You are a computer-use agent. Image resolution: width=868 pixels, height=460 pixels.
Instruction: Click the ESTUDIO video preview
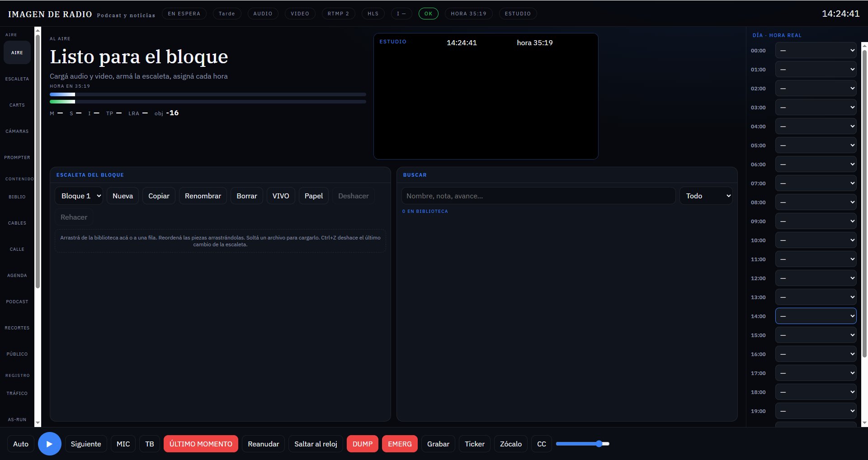pos(486,96)
